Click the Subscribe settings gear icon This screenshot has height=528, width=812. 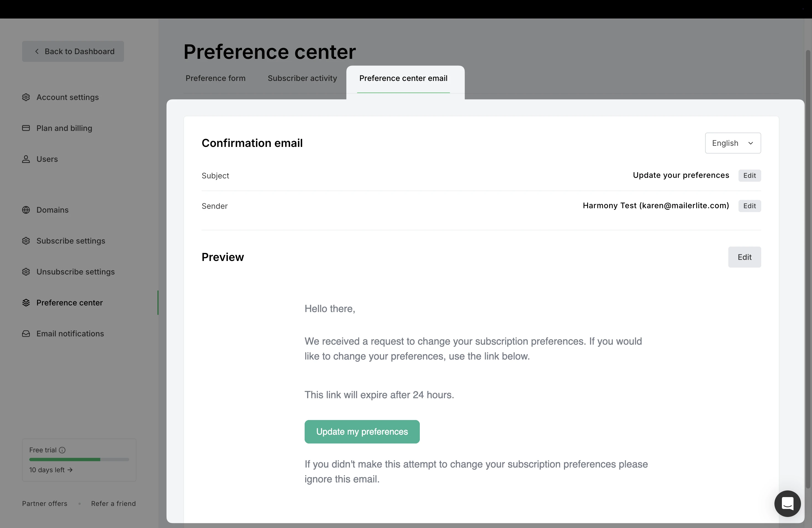pos(26,241)
